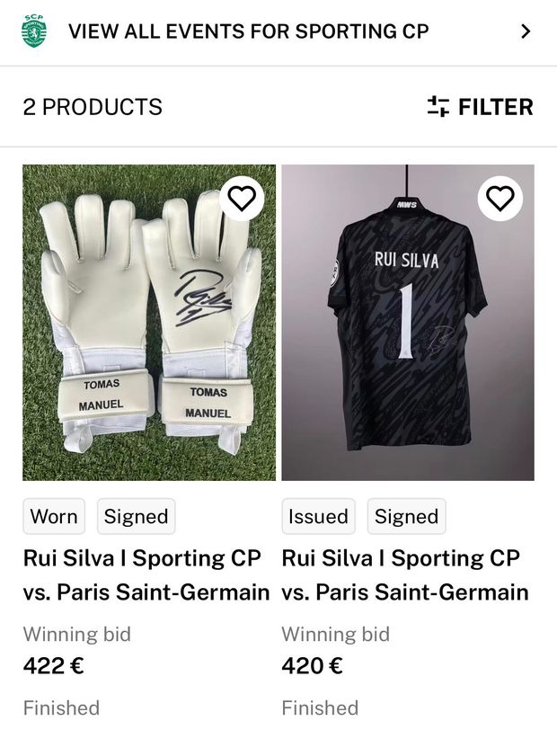
Task: Click the 2 PRODUCTS count label
Action: (93, 107)
